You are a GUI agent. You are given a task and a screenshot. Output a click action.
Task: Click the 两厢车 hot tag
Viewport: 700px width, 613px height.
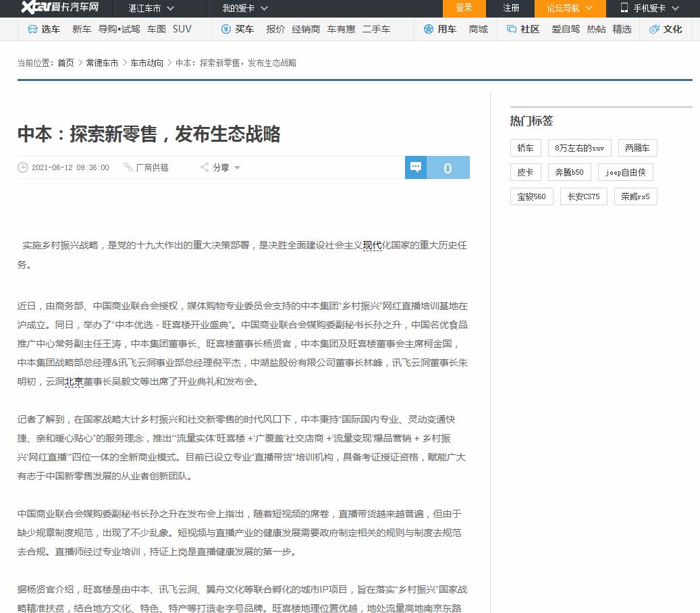[x=637, y=148]
